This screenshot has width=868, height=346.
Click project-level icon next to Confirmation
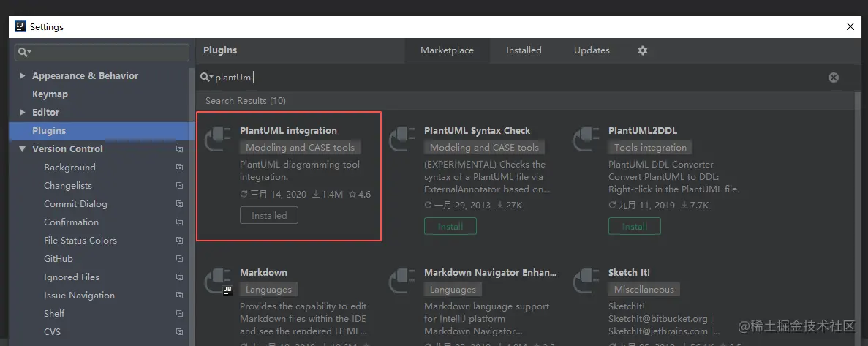(179, 222)
